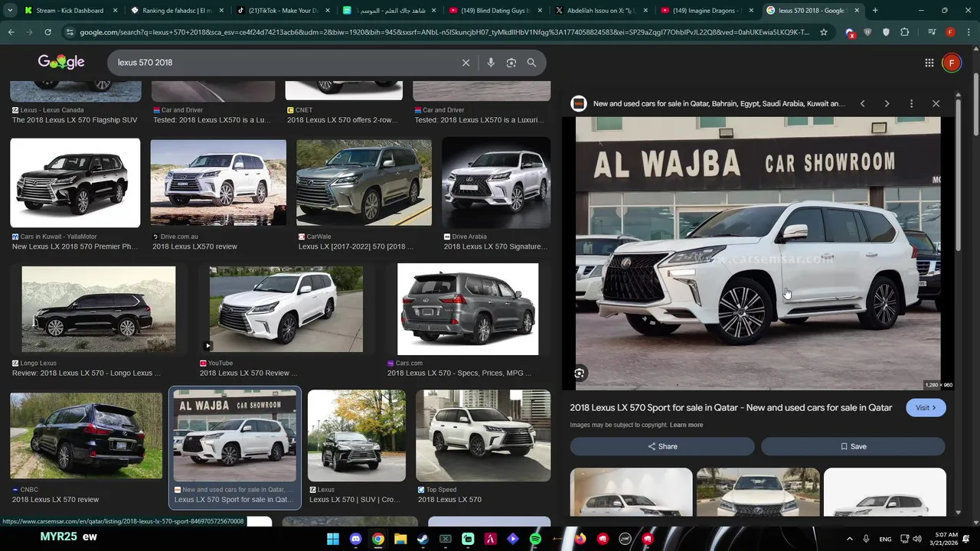Open the Longo Lexus review image
The image size is (980, 551).
[x=99, y=309]
